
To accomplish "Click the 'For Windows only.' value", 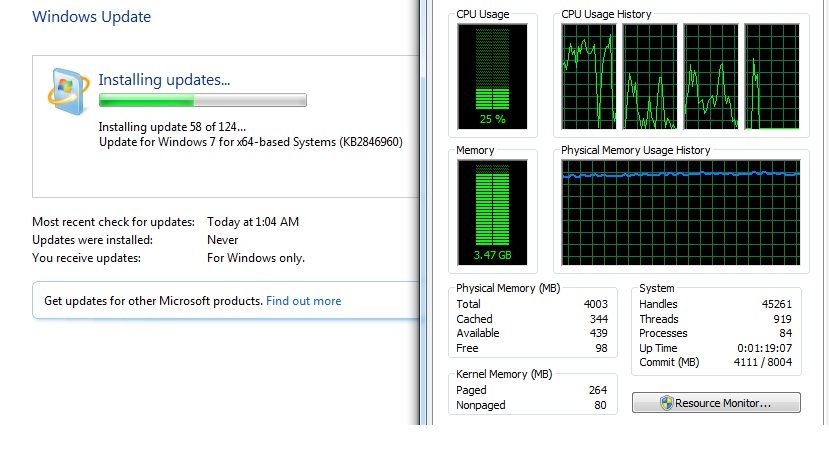I will (256, 258).
